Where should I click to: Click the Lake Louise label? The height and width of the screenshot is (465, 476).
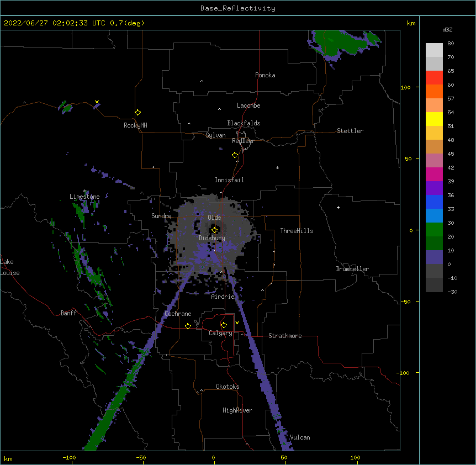click(x=10, y=267)
